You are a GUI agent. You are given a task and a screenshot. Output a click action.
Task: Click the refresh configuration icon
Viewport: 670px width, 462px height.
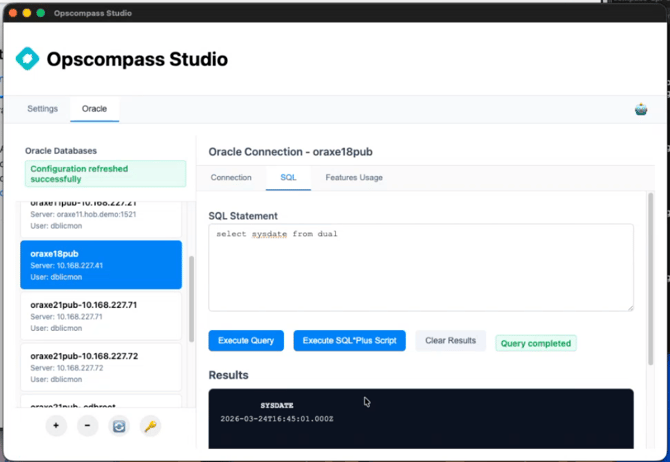click(119, 426)
